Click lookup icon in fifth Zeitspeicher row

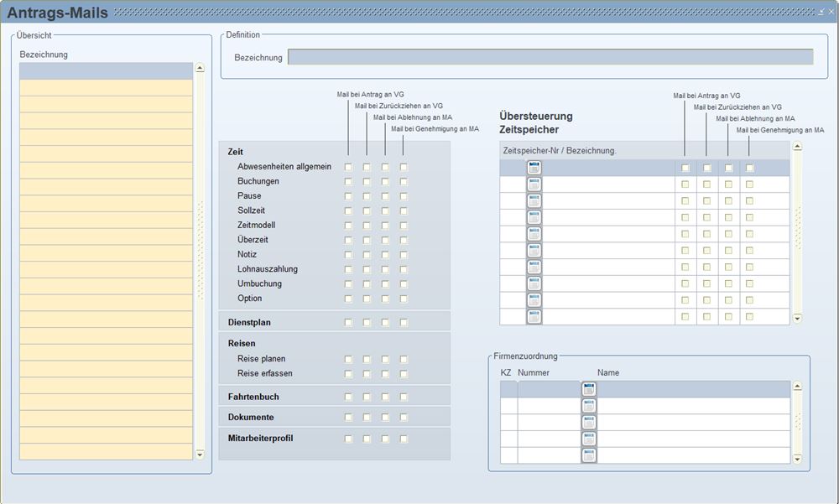point(534,234)
